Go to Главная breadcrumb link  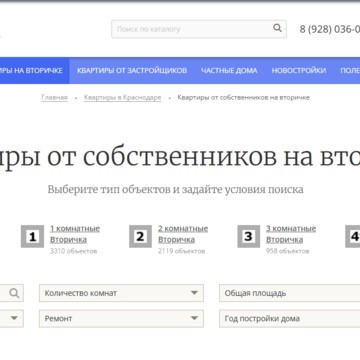tap(55, 98)
